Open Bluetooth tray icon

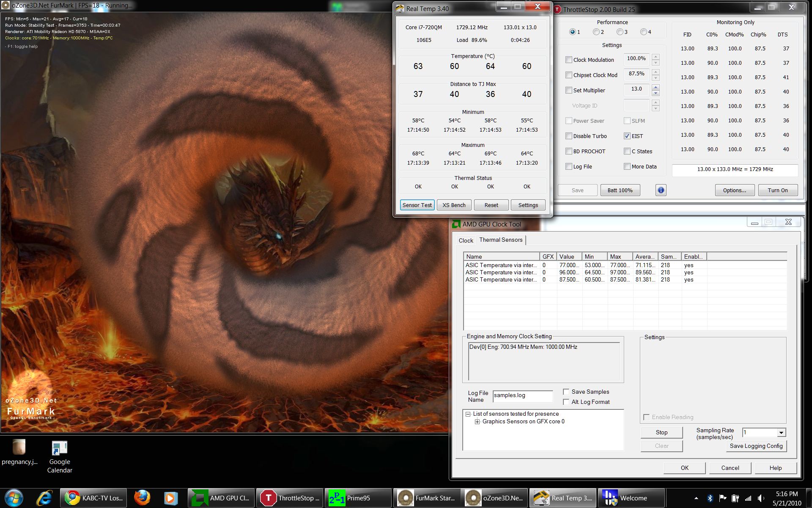(x=710, y=498)
